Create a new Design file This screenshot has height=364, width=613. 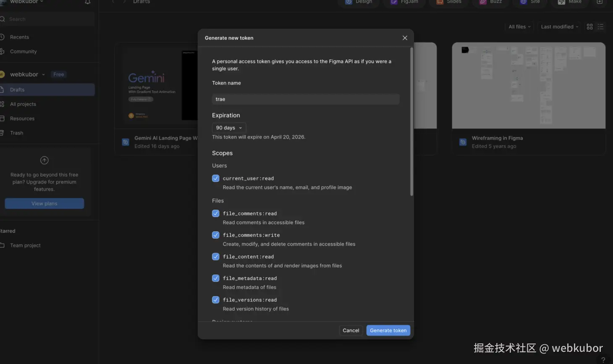coord(359,2)
